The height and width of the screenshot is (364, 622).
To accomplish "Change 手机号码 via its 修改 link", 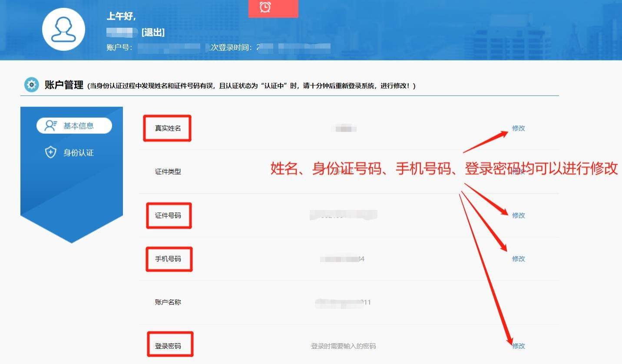I will click(519, 259).
